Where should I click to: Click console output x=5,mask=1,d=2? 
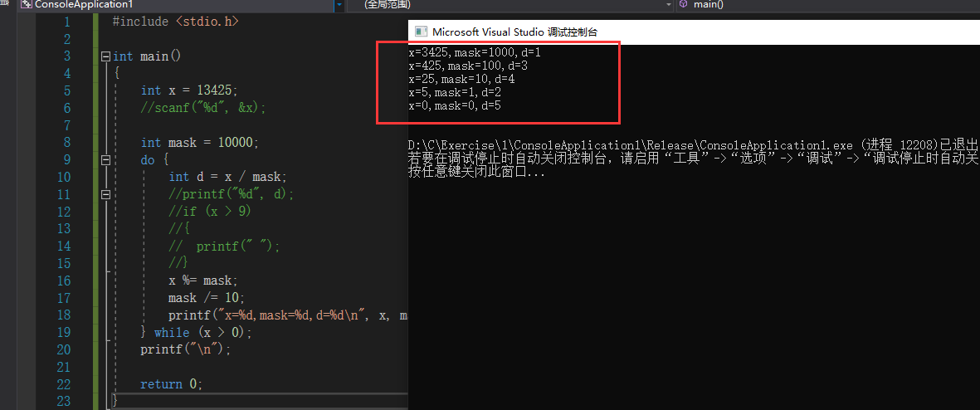455,92
